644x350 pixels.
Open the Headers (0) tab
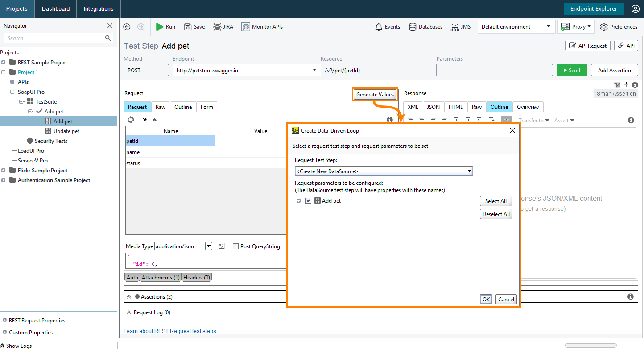coord(197,278)
